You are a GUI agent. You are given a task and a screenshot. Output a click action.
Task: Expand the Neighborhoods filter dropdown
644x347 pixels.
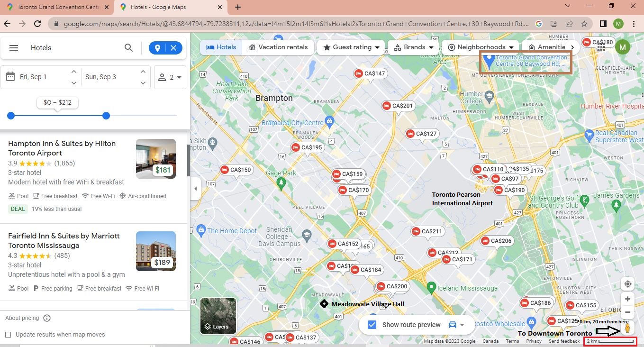[x=481, y=47]
